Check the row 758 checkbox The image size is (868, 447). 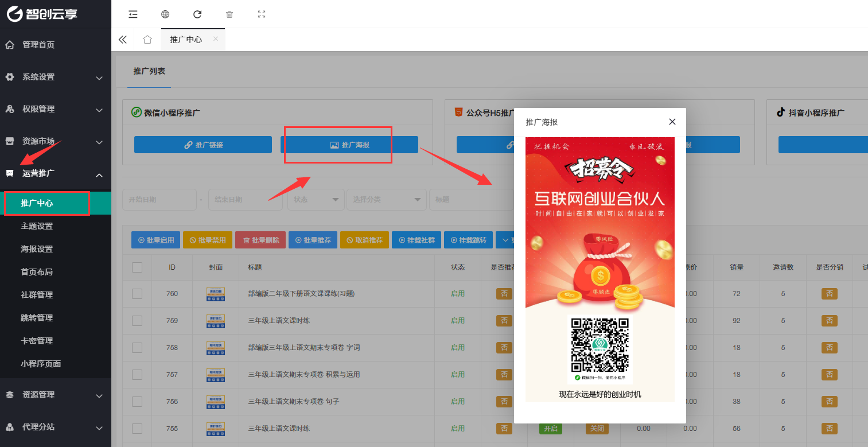click(x=137, y=348)
